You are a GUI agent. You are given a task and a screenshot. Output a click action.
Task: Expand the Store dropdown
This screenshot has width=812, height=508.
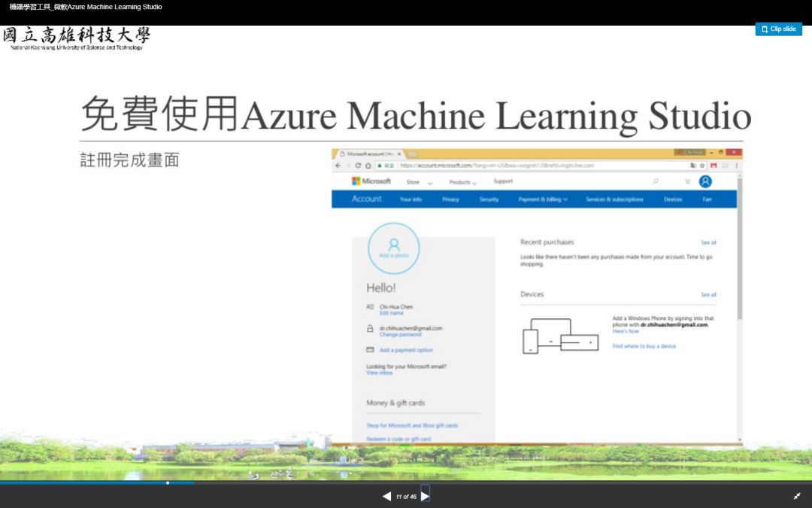(419, 182)
